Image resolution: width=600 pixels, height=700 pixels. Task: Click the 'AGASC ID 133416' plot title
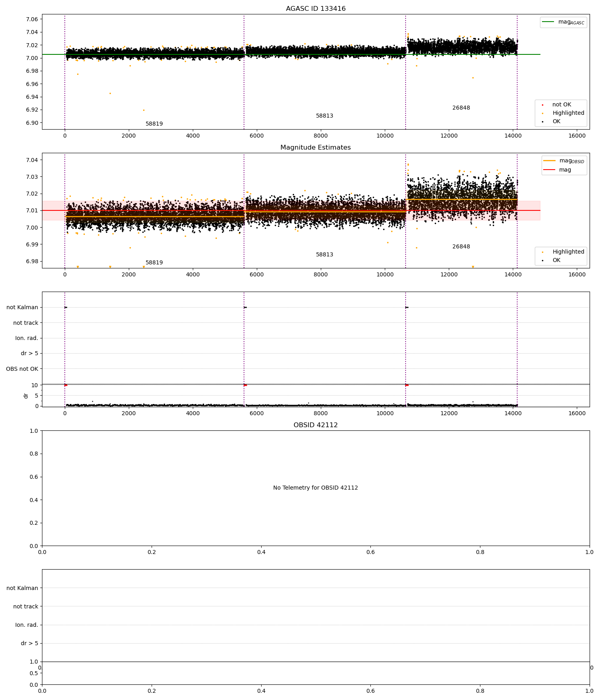pos(316,9)
